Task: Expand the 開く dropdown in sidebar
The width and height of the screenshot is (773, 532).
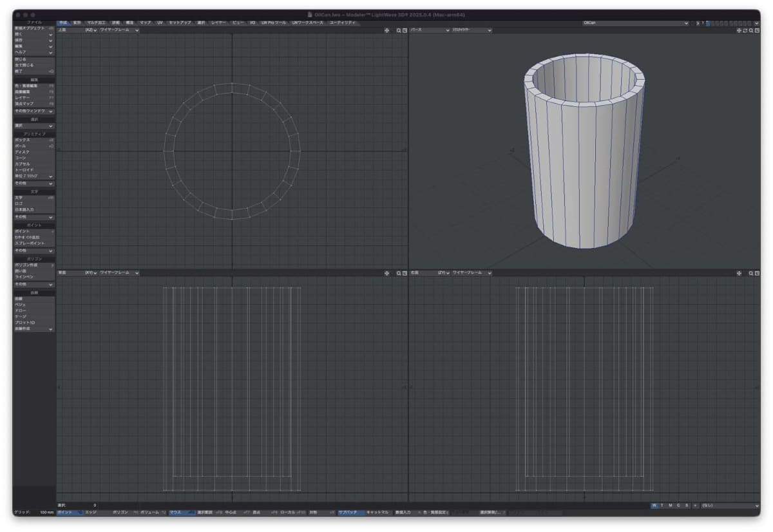Action: 34,34
